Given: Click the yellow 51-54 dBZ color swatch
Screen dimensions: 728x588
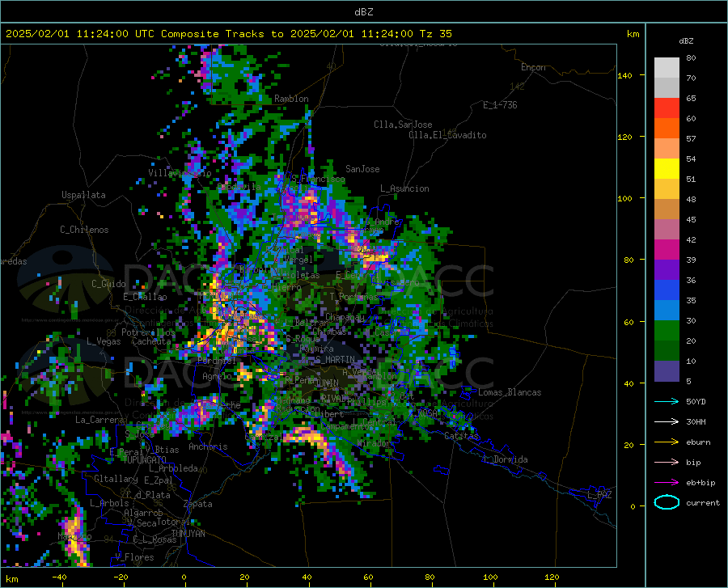Looking at the screenshot, I should (667, 168).
